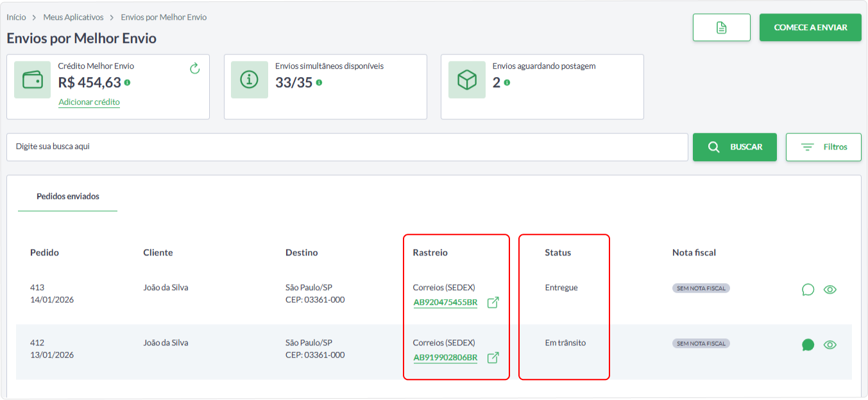Click small info dot next to R$ 454,63
Viewport: 868px width, 400px height.
tap(127, 83)
